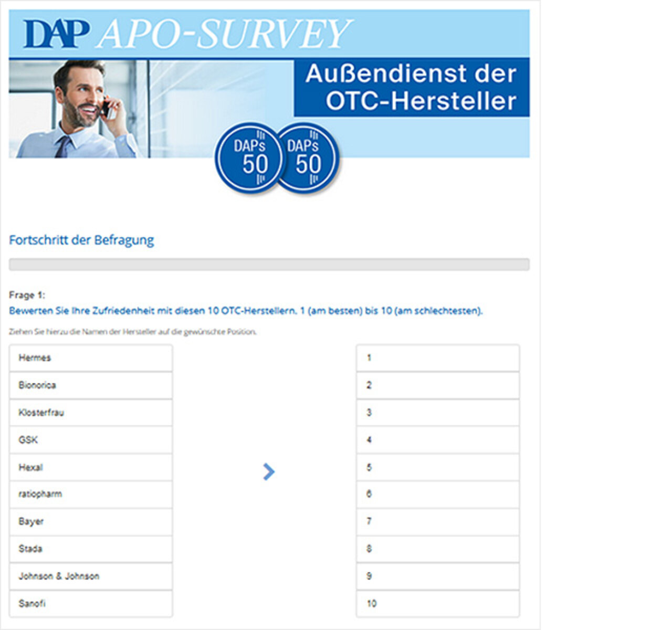Click the Frage 1 label

27,295
